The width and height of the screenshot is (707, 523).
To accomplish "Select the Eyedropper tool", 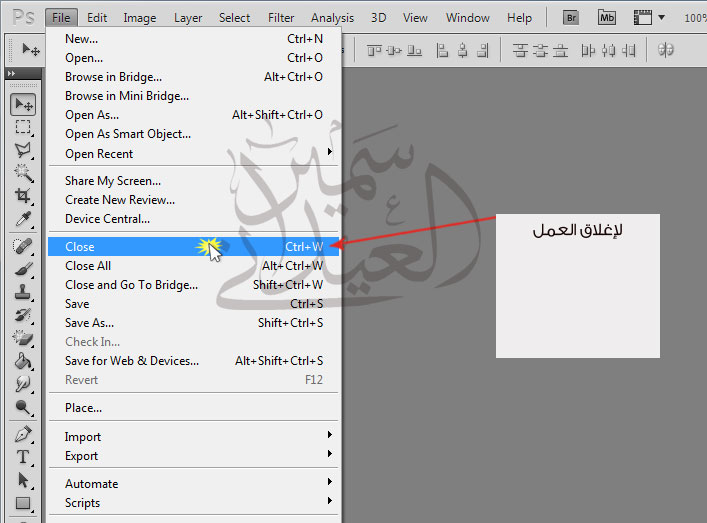I will [x=23, y=219].
